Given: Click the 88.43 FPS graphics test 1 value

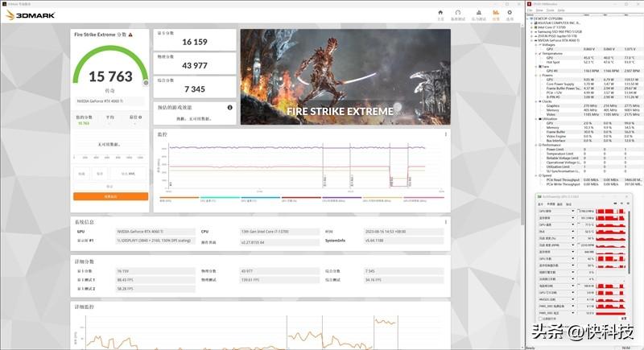Looking at the screenshot, I should [155, 280].
